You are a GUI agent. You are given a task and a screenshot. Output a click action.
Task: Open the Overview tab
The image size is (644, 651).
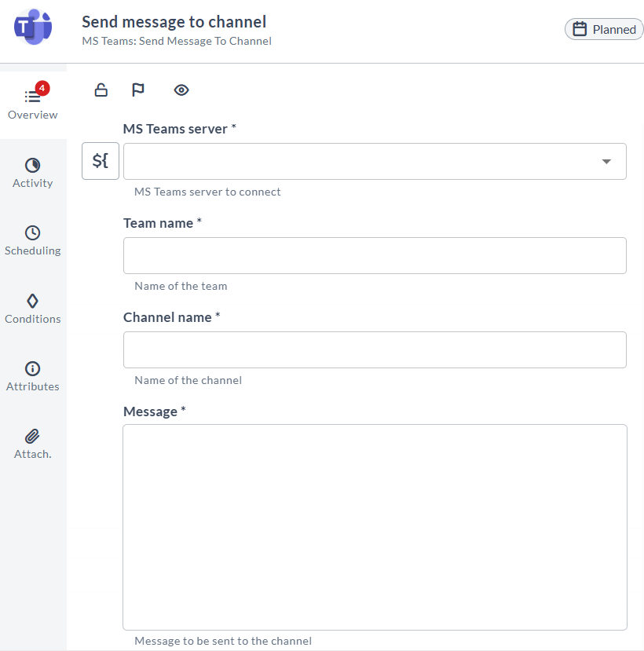coord(33,104)
